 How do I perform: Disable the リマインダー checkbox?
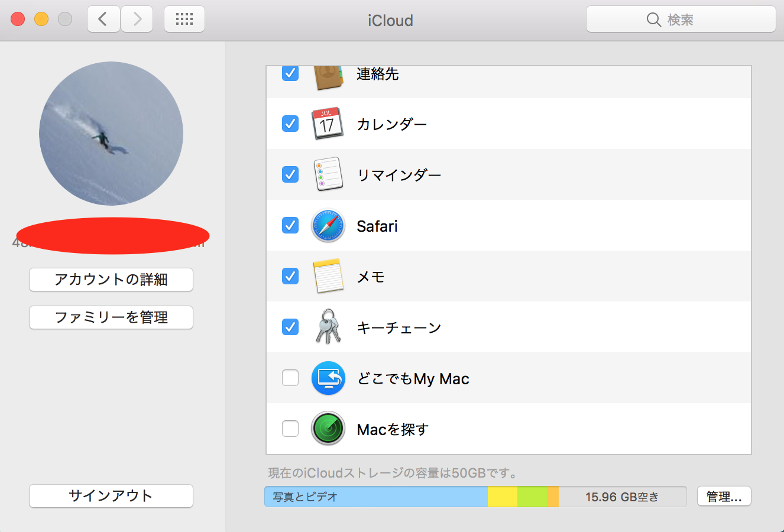[x=290, y=174]
